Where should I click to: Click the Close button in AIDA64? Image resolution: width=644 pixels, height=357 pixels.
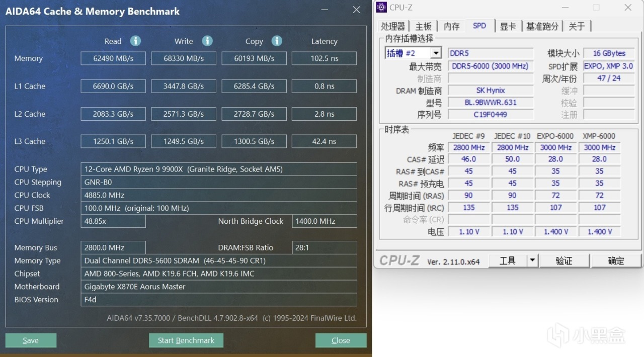point(341,340)
